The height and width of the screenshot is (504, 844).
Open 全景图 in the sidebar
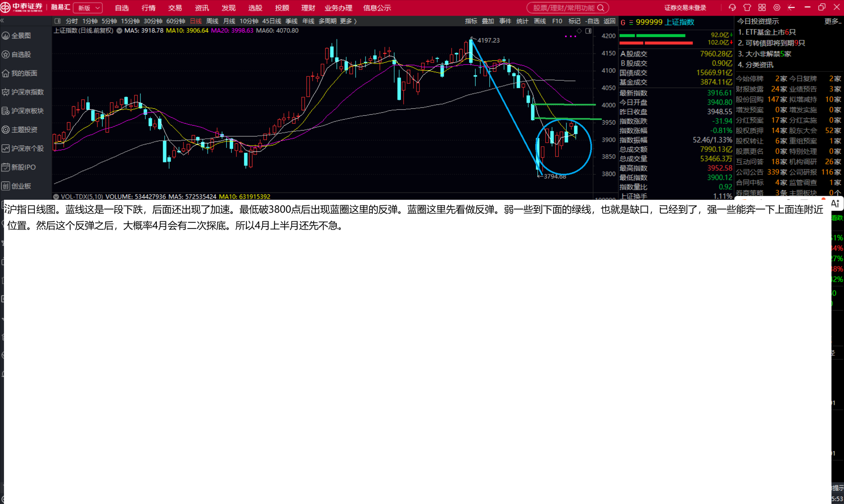[21, 36]
